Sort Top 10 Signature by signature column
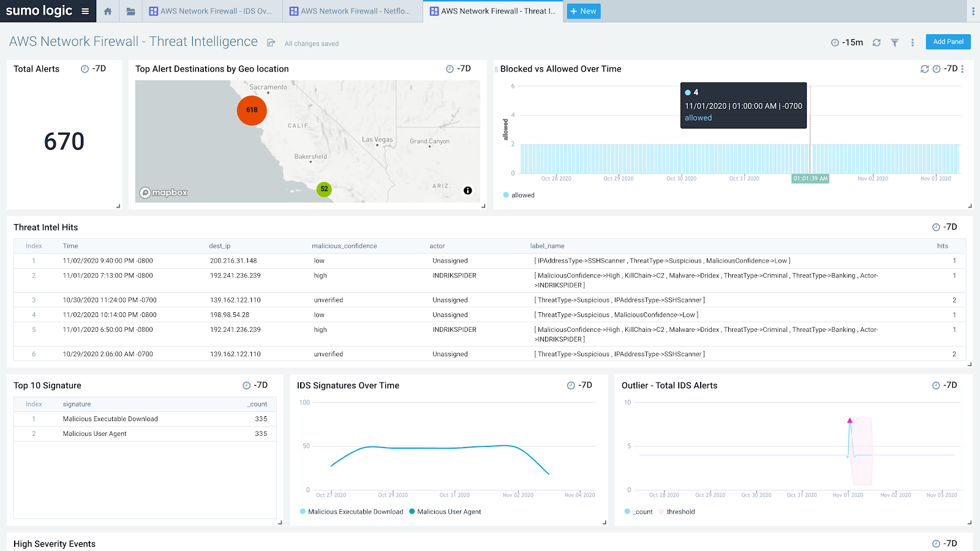Viewport: 980px width, 551px height. [x=77, y=404]
